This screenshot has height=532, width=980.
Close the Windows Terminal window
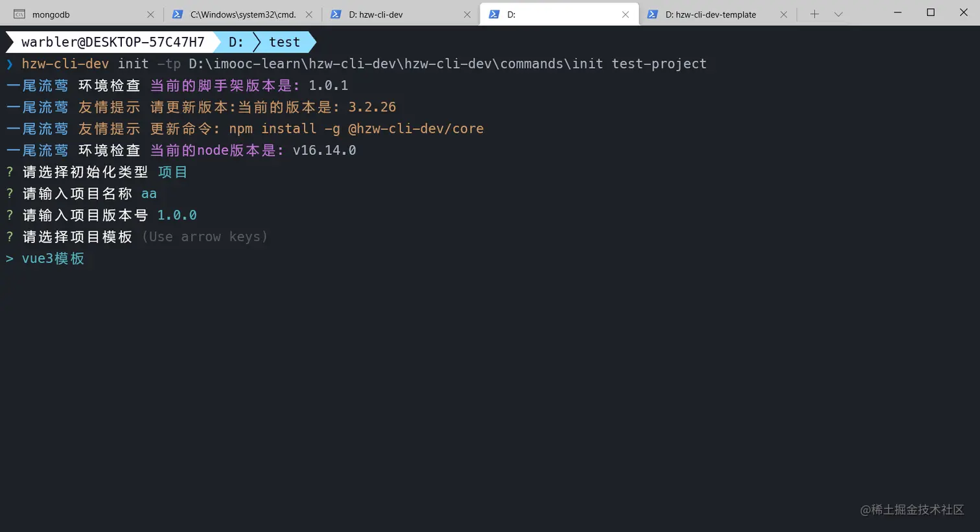[963, 13]
